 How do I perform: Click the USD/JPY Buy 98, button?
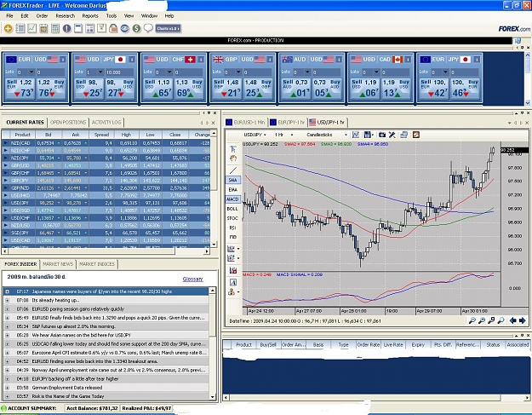click(119, 89)
